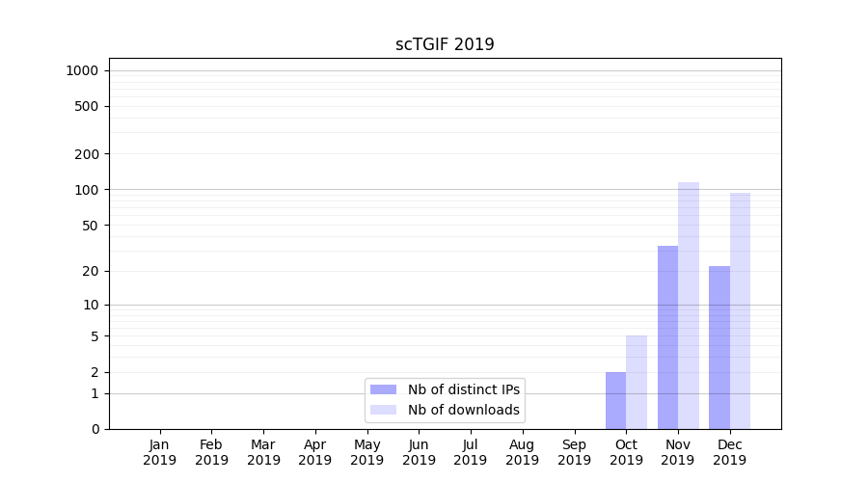This screenshot has height=482, width=868.
Task: Click the chart title scTGIF 2019
Action: [x=445, y=44]
